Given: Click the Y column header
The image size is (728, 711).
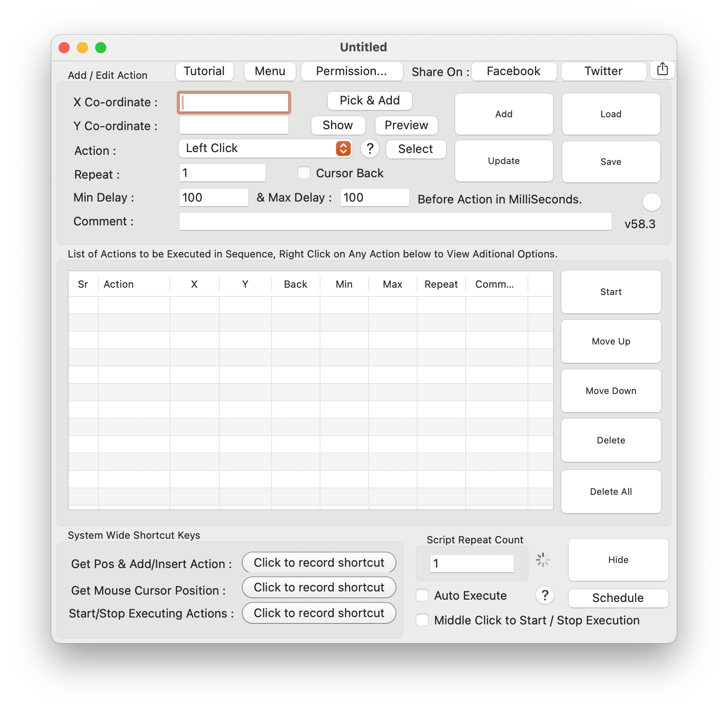Looking at the screenshot, I should (245, 284).
